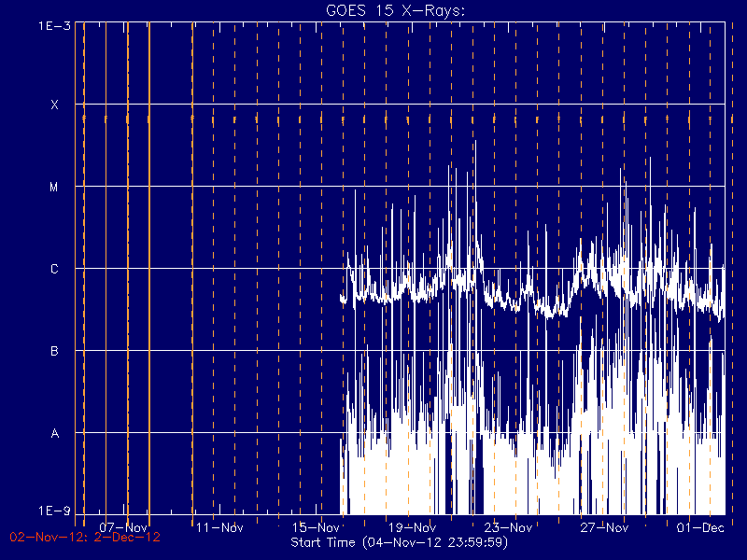Screen dimensions: 747x560
Task: Click the C flare class axis label
Action: (x=54, y=269)
